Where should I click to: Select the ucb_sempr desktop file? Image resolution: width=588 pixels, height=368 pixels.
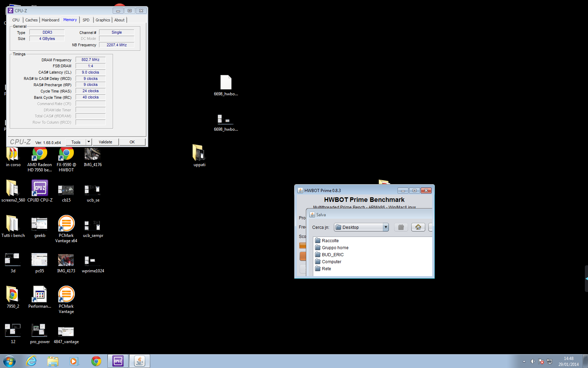point(93,229)
